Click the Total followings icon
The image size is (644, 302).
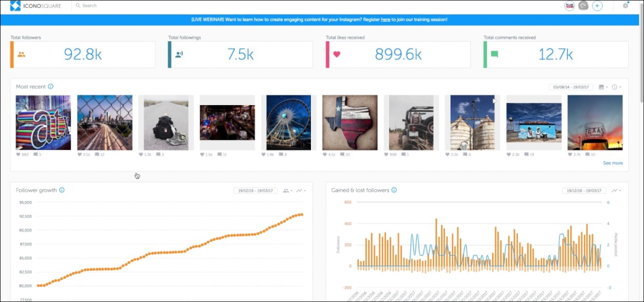[179, 55]
